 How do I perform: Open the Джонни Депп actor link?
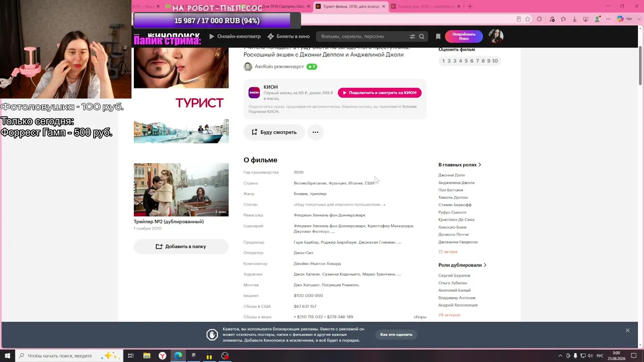pos(451,175)
